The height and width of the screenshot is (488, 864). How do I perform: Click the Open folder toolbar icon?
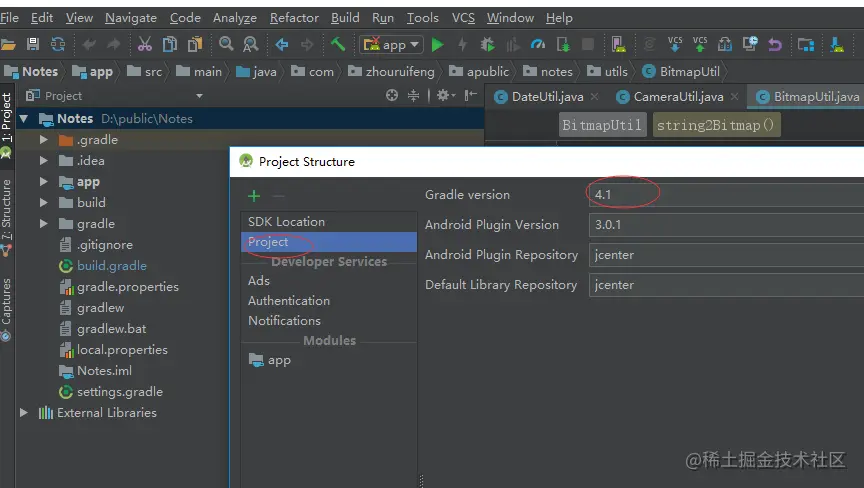[8, 44]
